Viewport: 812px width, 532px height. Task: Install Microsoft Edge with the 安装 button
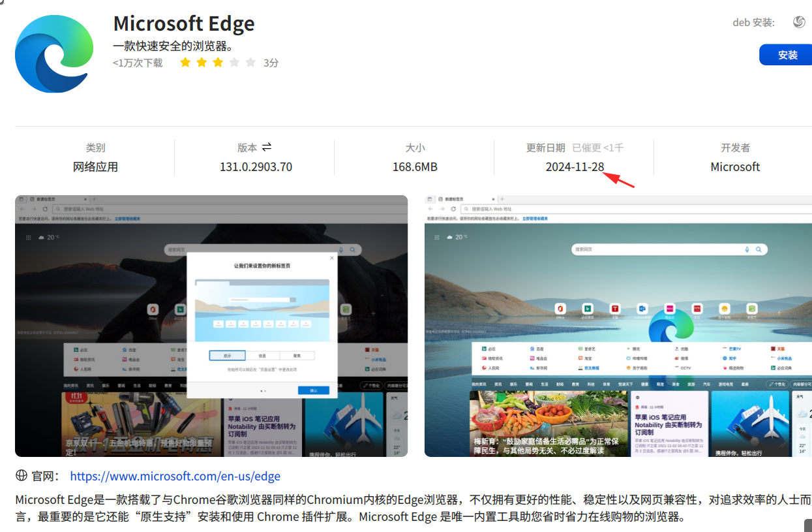tap(786, 55)
